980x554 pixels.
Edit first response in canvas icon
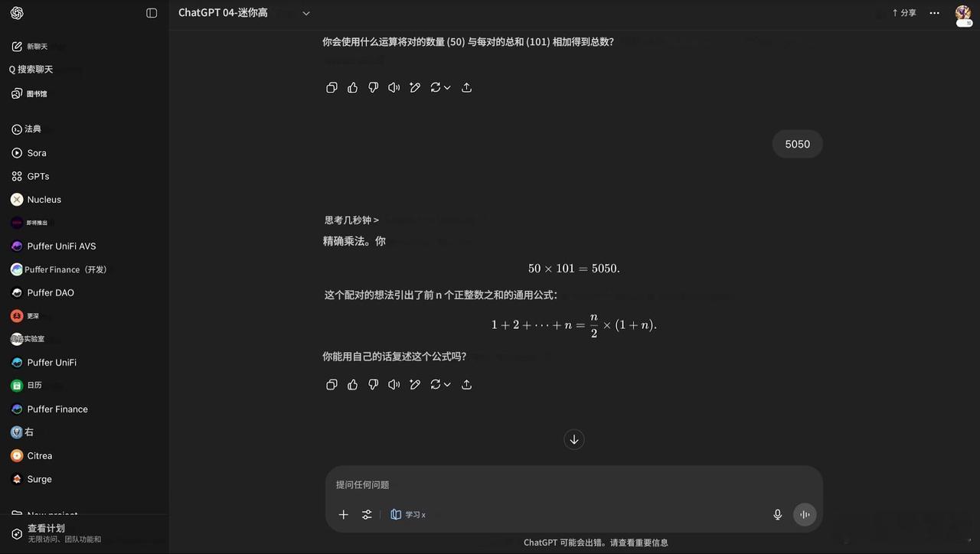[415, 88]
